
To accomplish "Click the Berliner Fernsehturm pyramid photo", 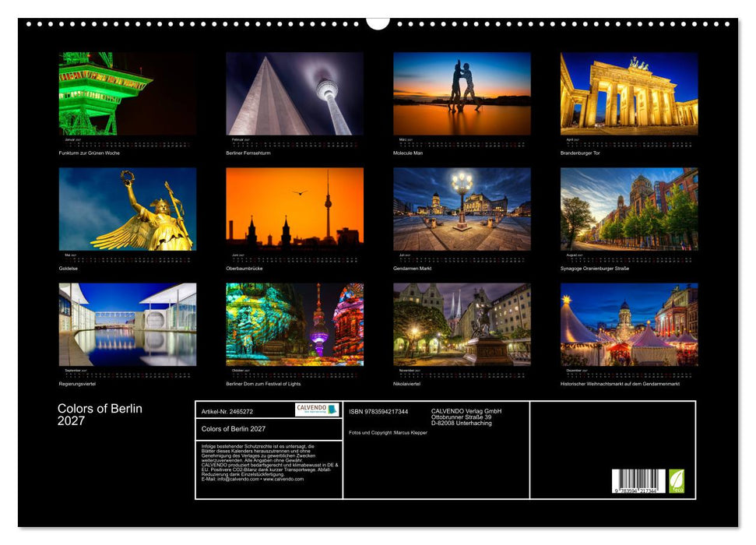I will point(294,93).
